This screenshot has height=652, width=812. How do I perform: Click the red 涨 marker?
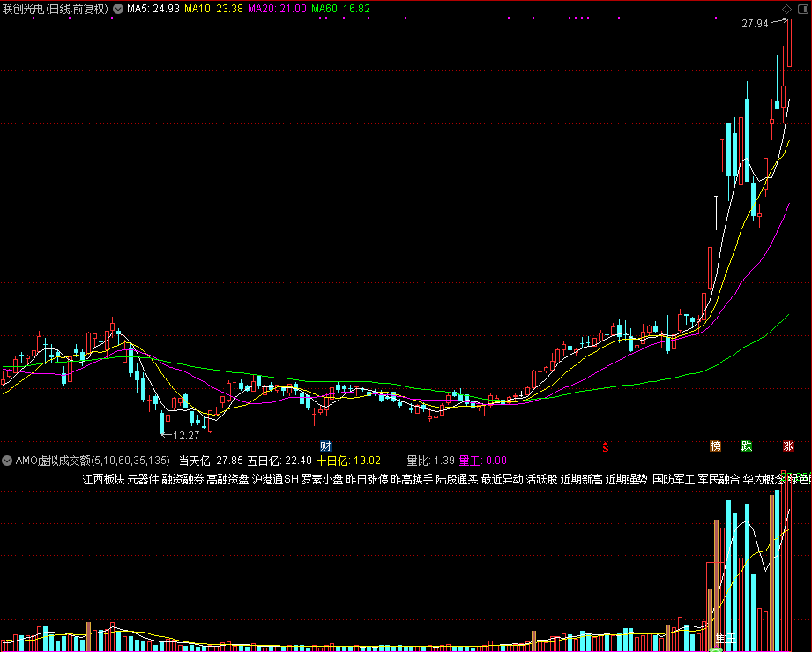[x=789, y=446]
